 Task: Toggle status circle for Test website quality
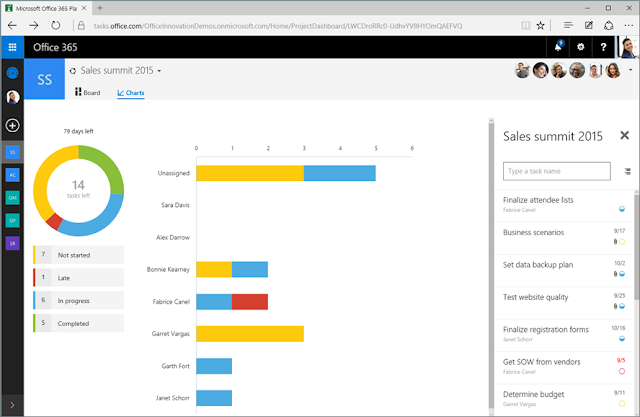click(622, 306)
